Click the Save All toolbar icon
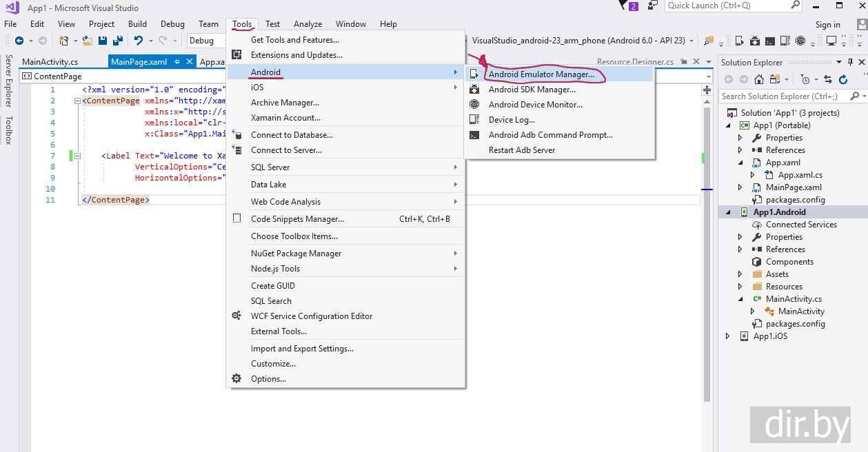Image resolution: width=868 pixels, height=452 pixels. click(118, 41)
